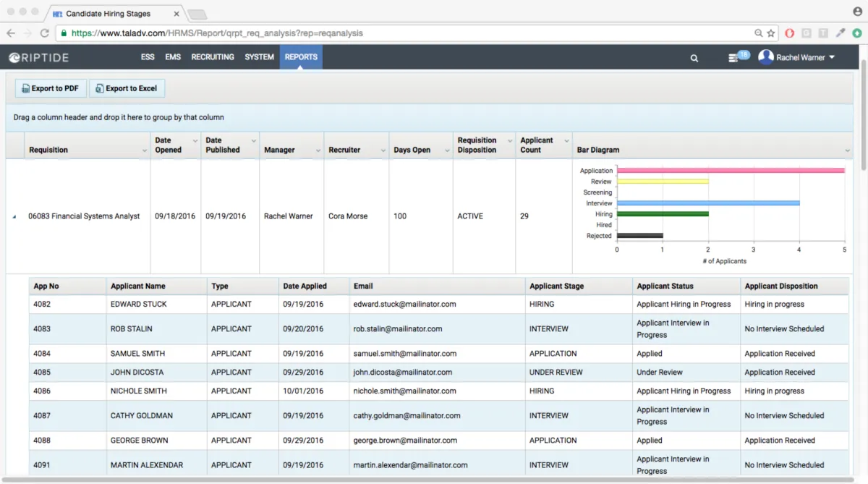The image size is (868, 484).
Task: Switch to the RECRUITING menu
Action: 213,57
